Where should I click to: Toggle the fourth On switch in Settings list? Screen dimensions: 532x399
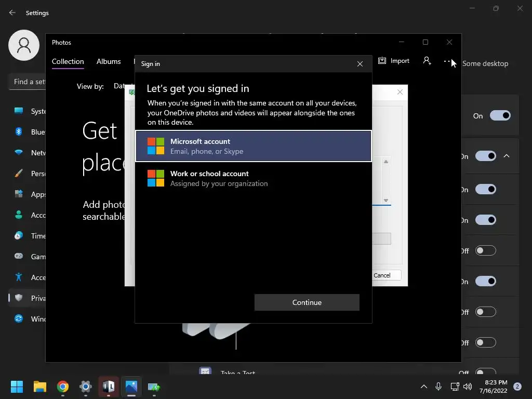pyautogui.click(x=486, y=220)
